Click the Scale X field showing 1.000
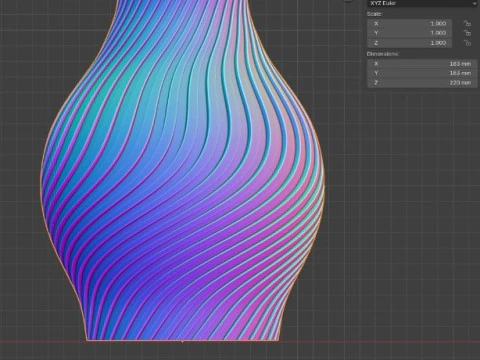This screenshot has width=480, height=360. tap(410, 24)
